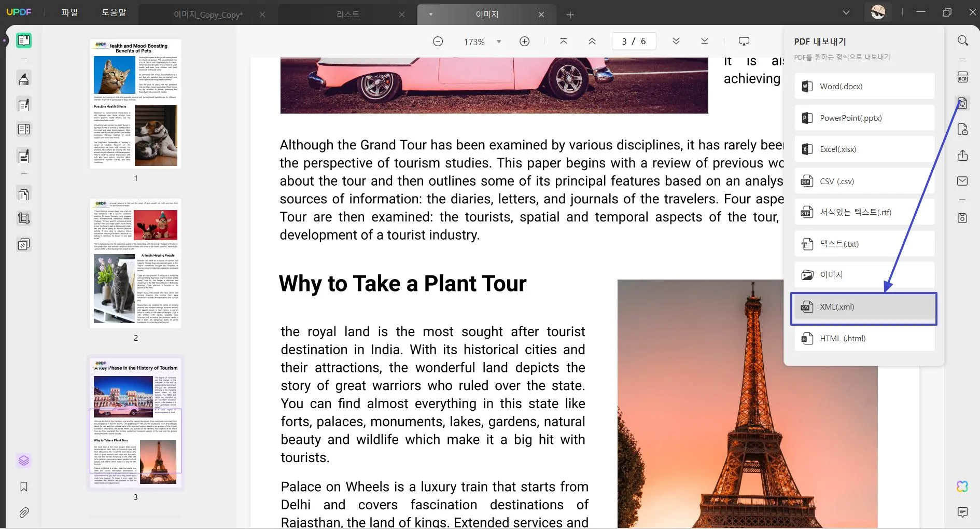Image resolution: width=980 pixels, height=529 pixels.
Task: Switch to the 리스트 tab
Action: point(348,15)
